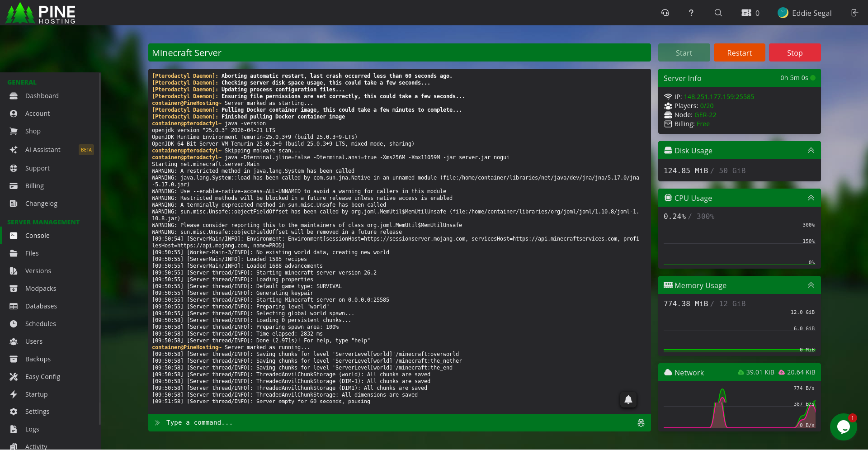Open the support headset icon in top bar
The image size is (868, 450).
(x=665, y=13)
